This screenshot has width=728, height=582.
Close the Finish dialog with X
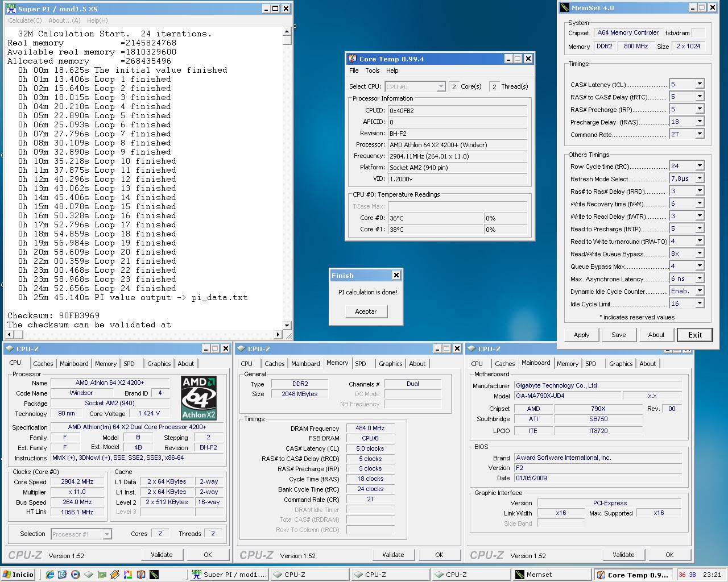[x=396, y=275]
